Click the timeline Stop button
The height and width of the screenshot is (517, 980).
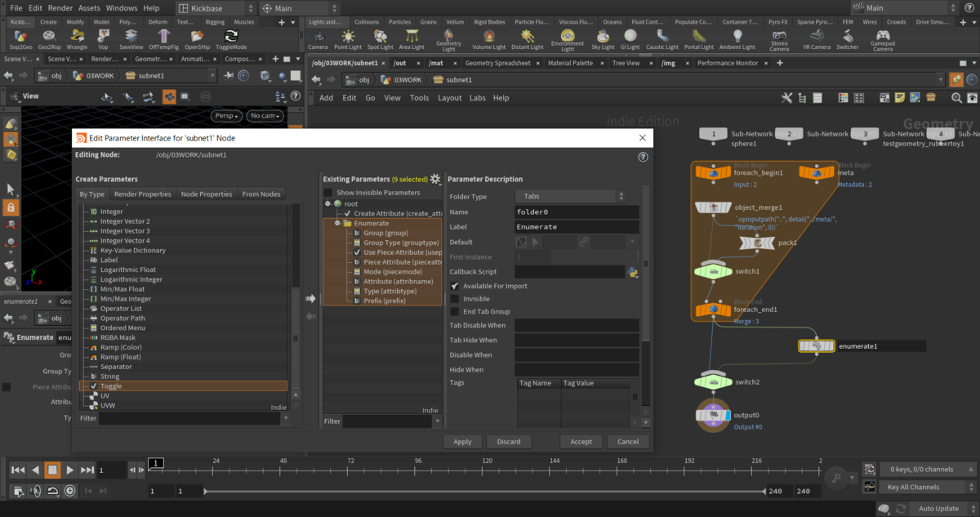(x=52, y=470)
